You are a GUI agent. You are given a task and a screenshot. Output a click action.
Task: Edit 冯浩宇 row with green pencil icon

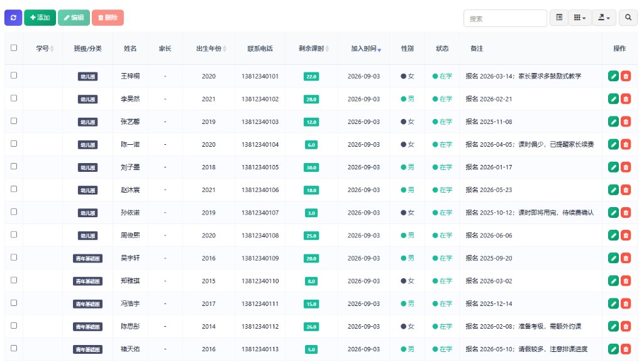(x=613, y=303)
